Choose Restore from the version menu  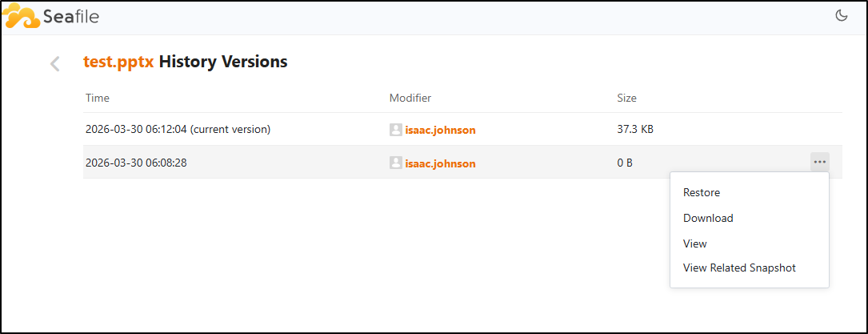click(702, 192)
